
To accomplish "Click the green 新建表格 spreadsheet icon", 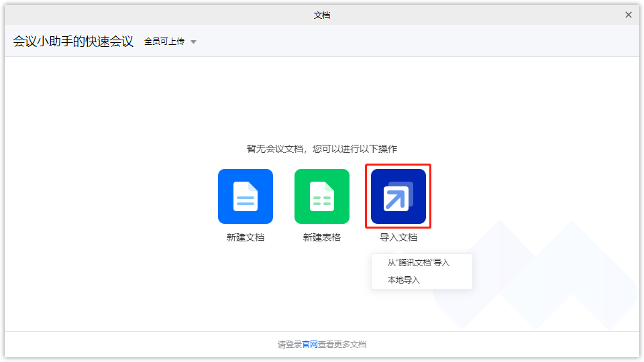I will [321, 196].
